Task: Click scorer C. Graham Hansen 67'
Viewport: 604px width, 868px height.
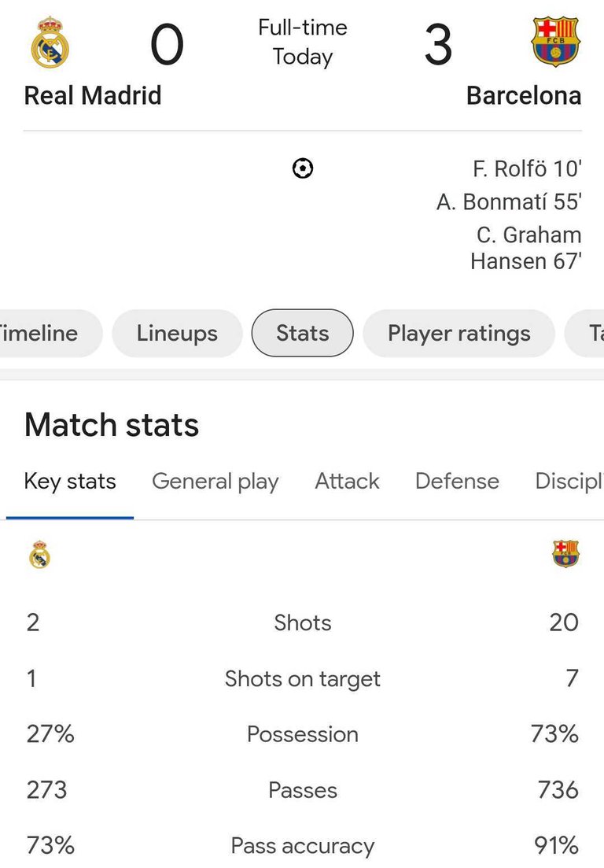Action: pos(526,248)
